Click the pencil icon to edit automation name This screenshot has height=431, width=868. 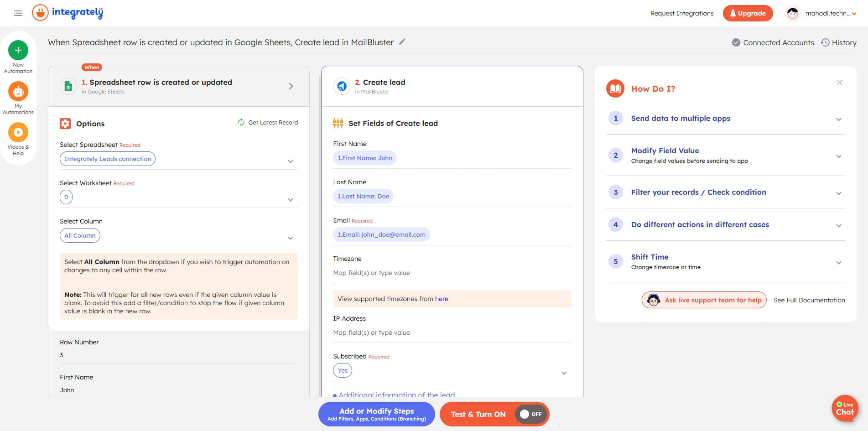(x=402, y=42)
